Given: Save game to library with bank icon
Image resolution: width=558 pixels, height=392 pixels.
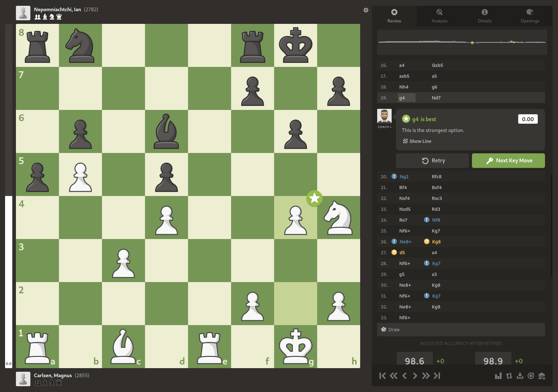Looking at the screenshot, I should 542,376.
